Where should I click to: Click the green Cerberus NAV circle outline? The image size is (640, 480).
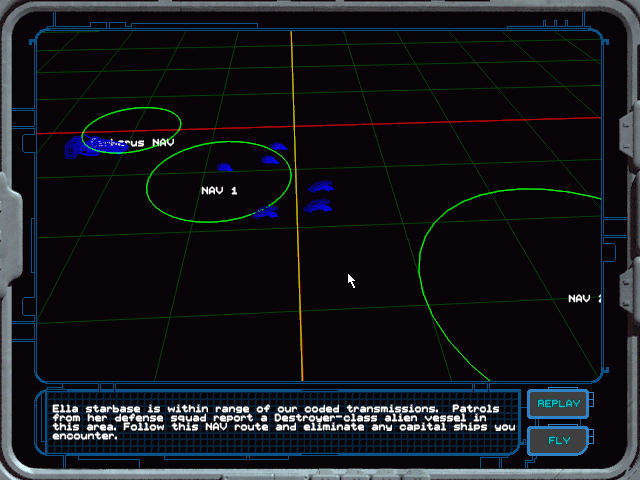pyautogui.click(x=131, y=107)
